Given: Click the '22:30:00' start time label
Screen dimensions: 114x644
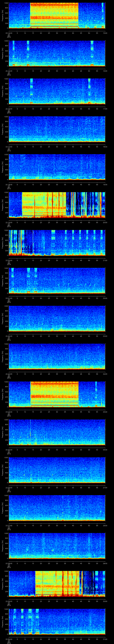Looking at the screenshot, I should 9,639.
